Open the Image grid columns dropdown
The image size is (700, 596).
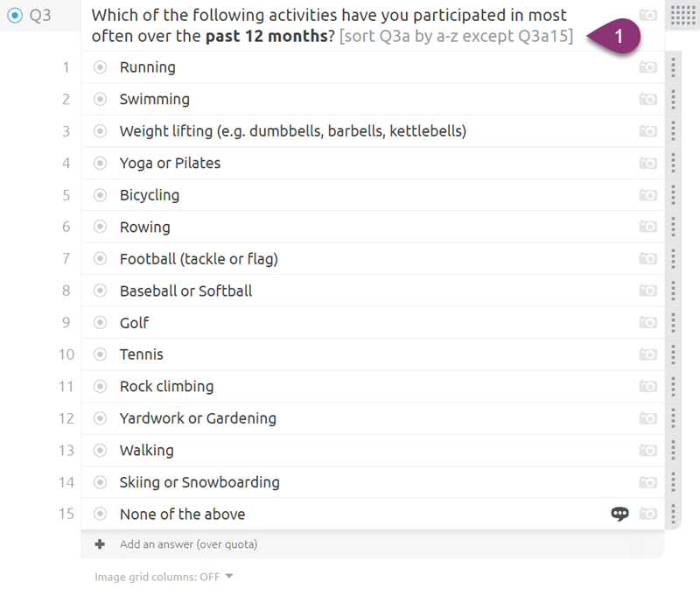click(x=164, y=577)
